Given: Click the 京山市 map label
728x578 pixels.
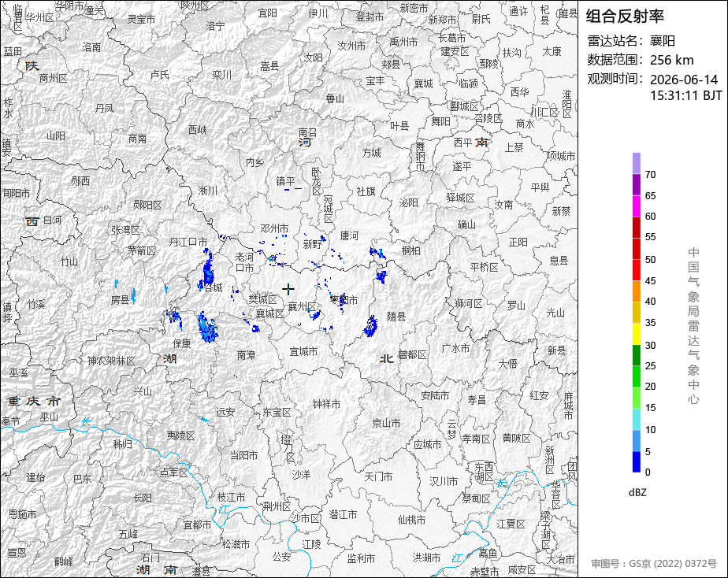Looking at the screenshot, I should pyautogui.click(x=386, y=423).
